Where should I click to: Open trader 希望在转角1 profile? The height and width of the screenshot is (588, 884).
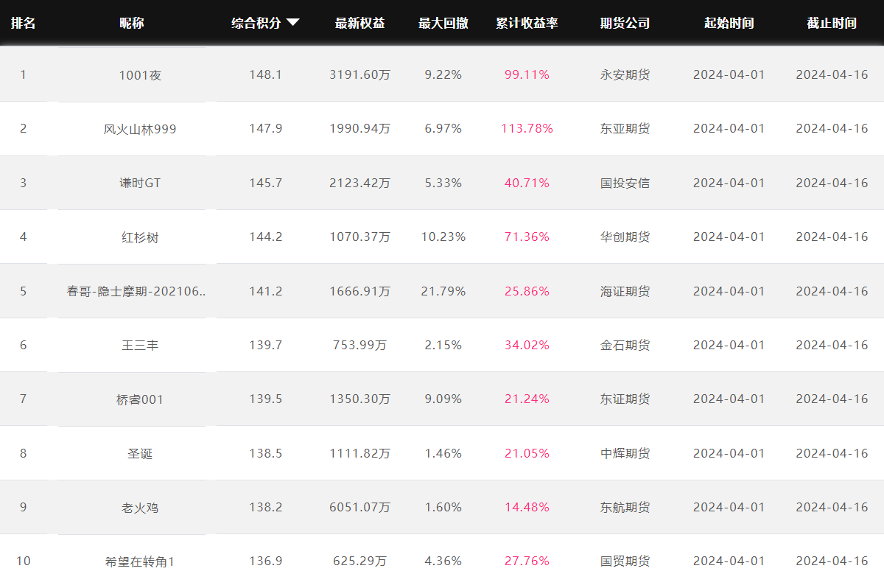click(x=140, y=561)
